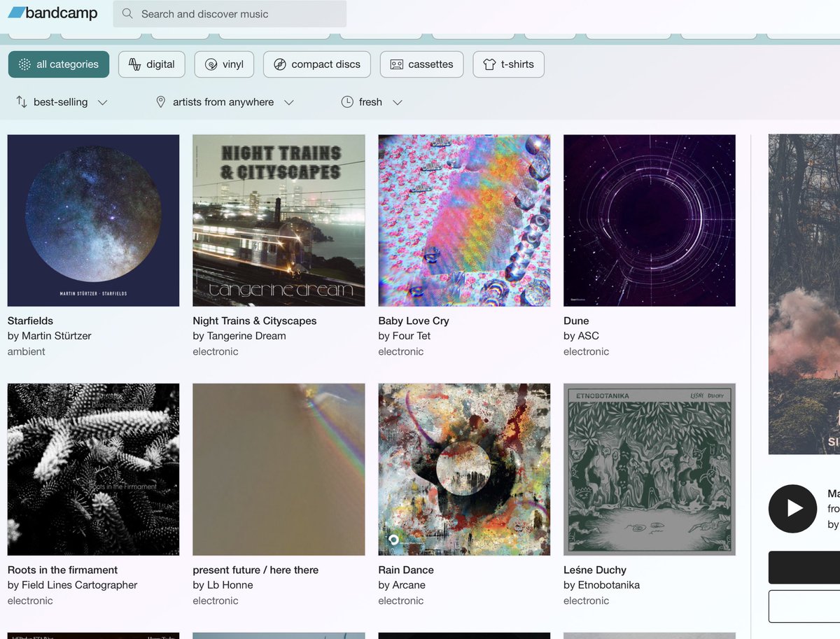The width and height of the screenshot is (840, 639).
Task: Click Night Trains & Cityscapes title link
Action: coord(255,321)
